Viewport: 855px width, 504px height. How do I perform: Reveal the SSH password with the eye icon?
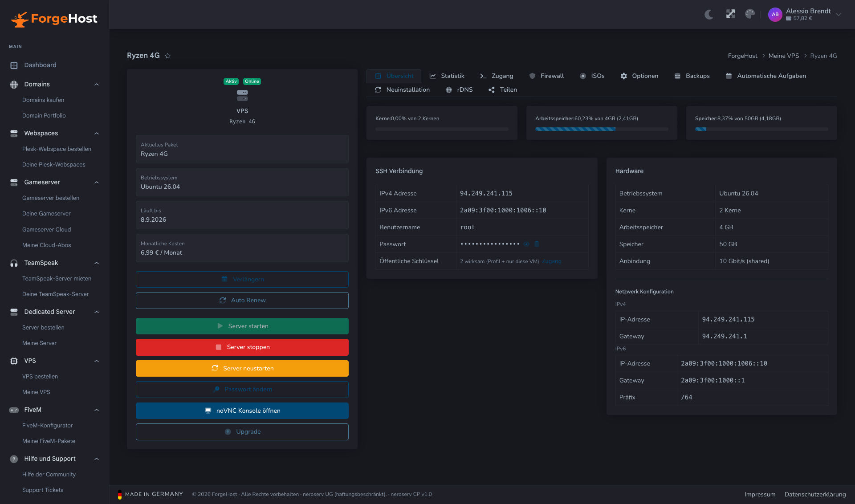tap(526, 244)
